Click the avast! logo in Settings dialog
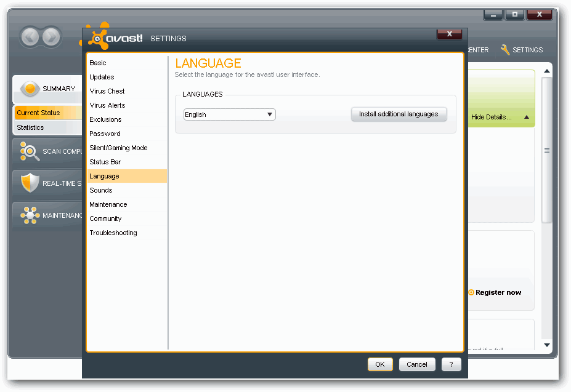This screenshot has height=392, width=571. pos(116,38)
